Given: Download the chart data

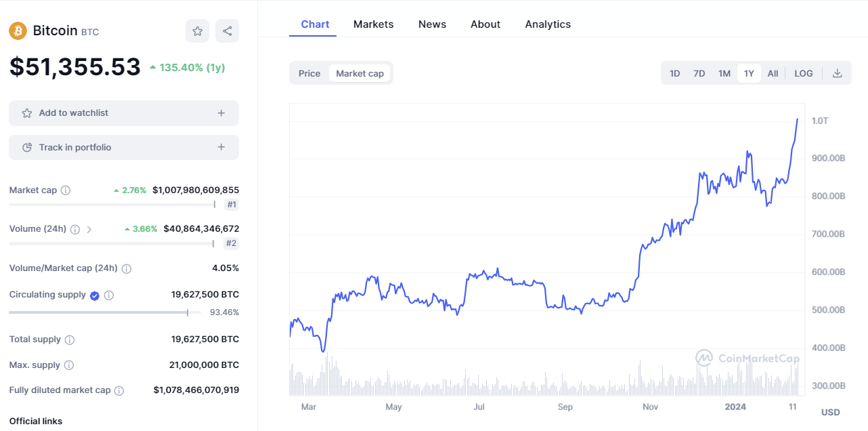Looking at the screenshot, I should [x=837, y=73].
